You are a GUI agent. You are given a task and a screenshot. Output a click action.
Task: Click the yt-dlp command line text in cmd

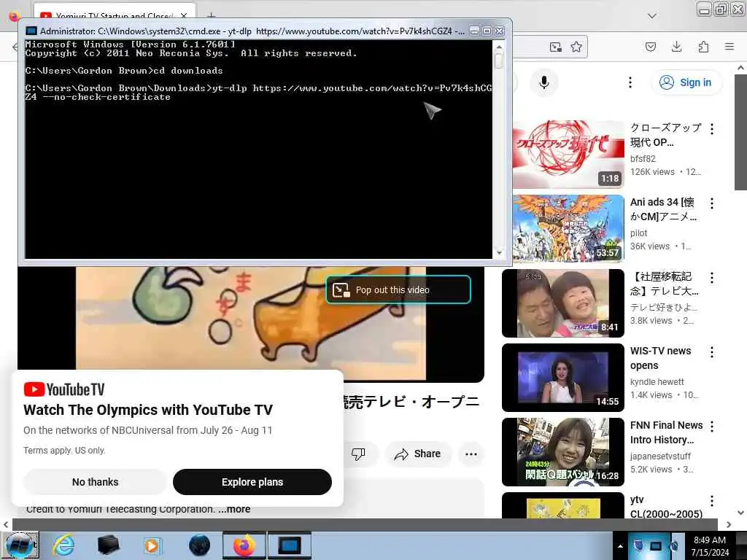[259, 93]
